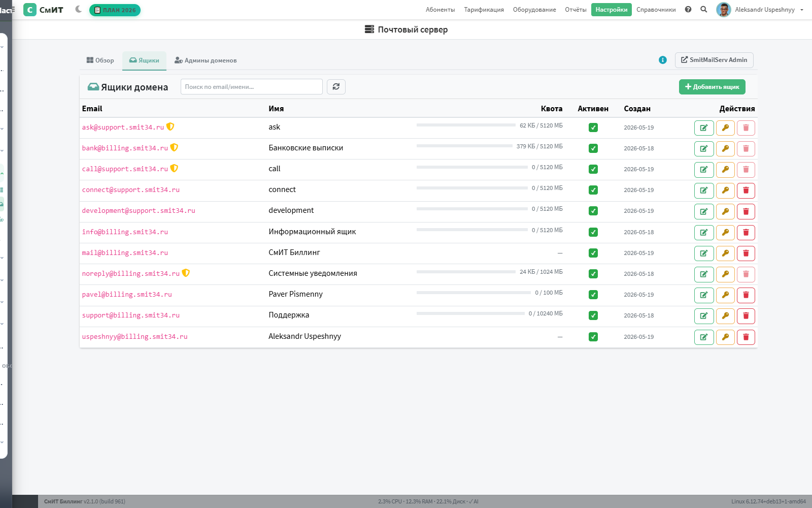Click the quota bar for support@billing.smit34.ru

(x=470, y=313)
